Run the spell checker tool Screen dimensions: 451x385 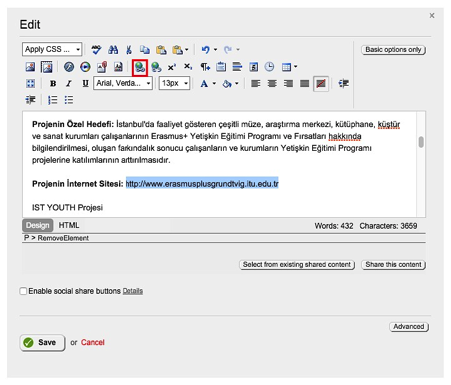(96, 50)
